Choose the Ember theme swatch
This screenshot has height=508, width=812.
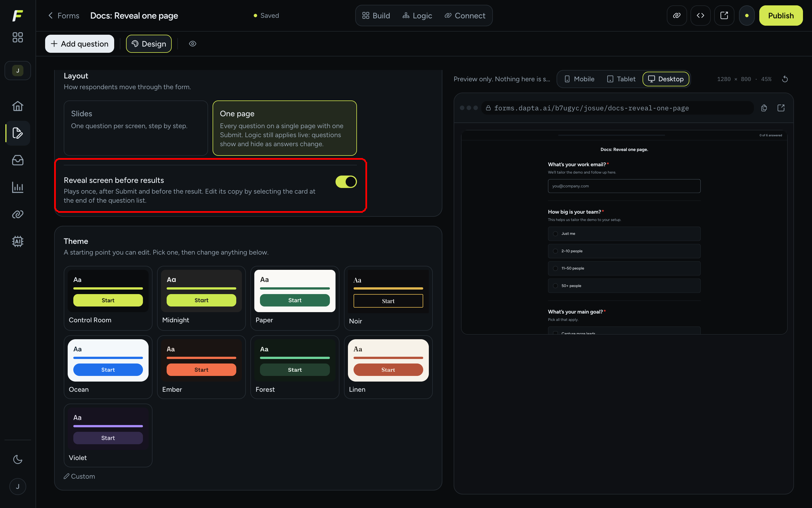[x=201, y=367]
